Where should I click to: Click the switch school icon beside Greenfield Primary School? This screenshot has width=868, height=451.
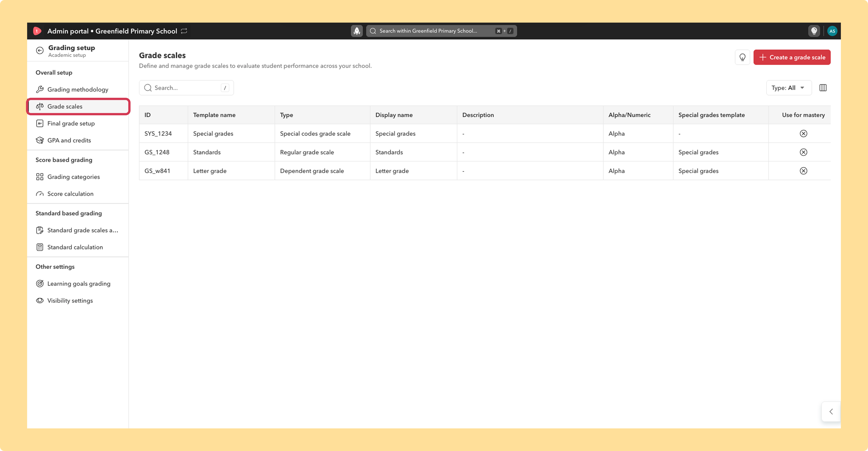[x=184, y=31]
